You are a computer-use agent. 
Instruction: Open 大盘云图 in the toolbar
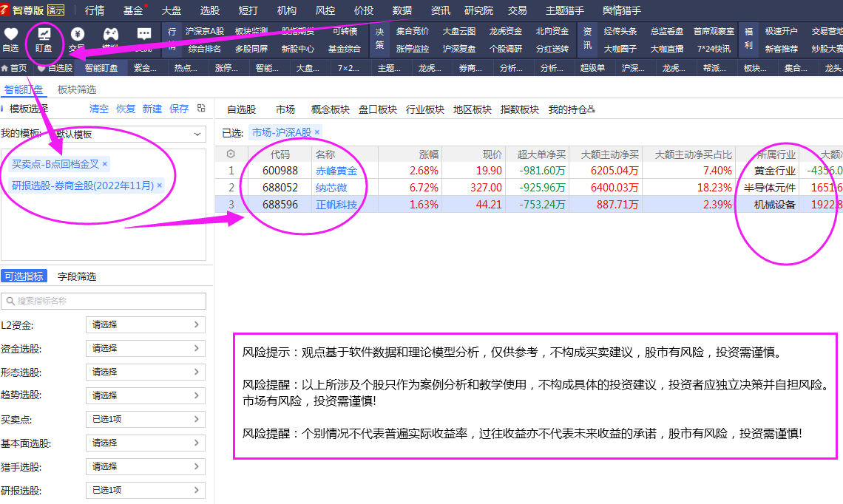[459, 31]
